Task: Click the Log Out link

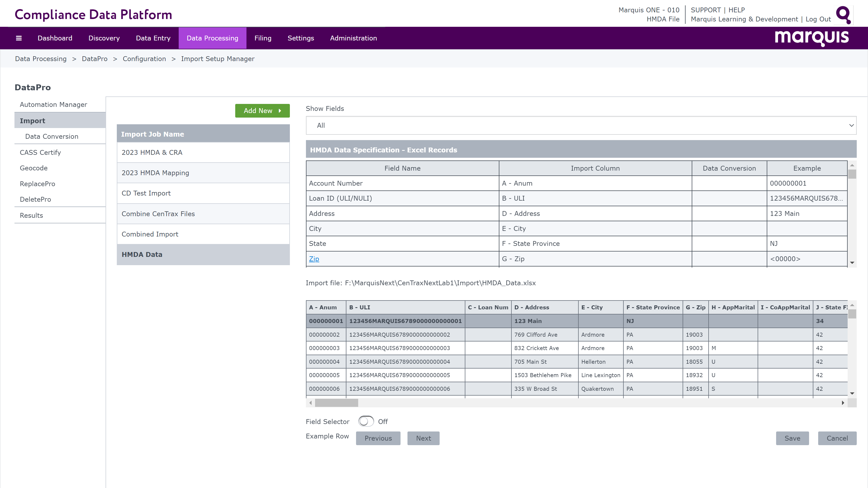Action: [x=818, y=19]
